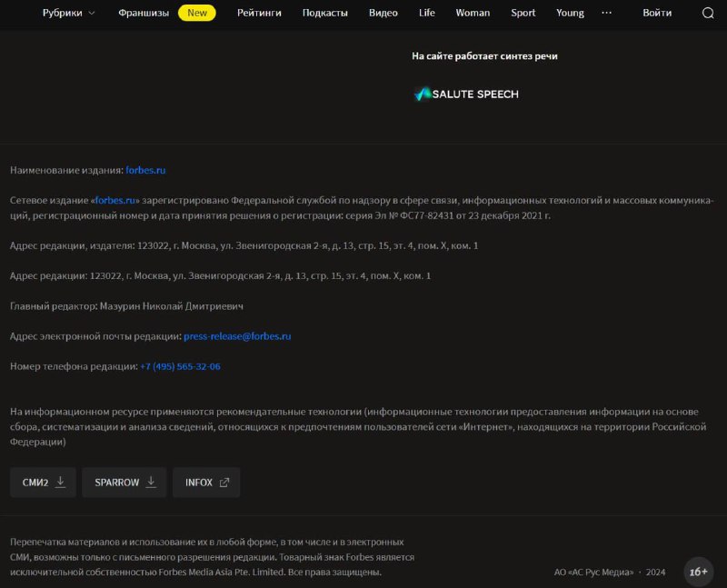The width and height of the screenshot is (727, 588).
Task: Open Подкасты section
Action: (325, 13)
